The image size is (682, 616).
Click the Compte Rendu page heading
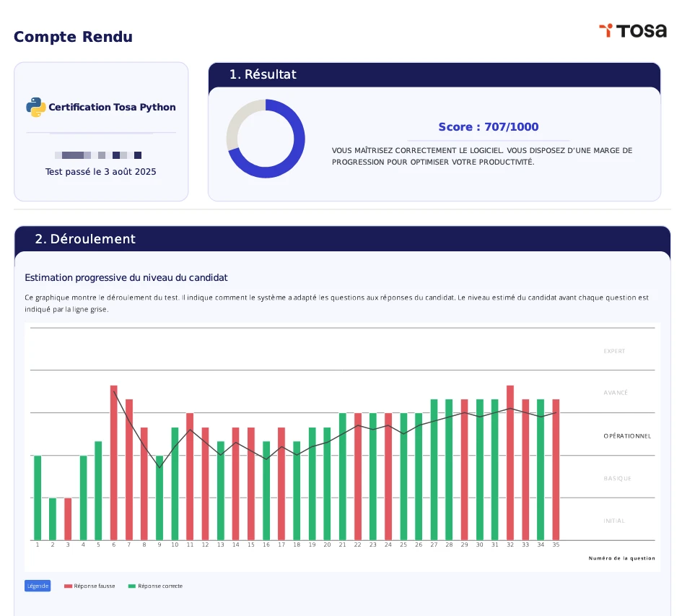click(x=73, y=37)
